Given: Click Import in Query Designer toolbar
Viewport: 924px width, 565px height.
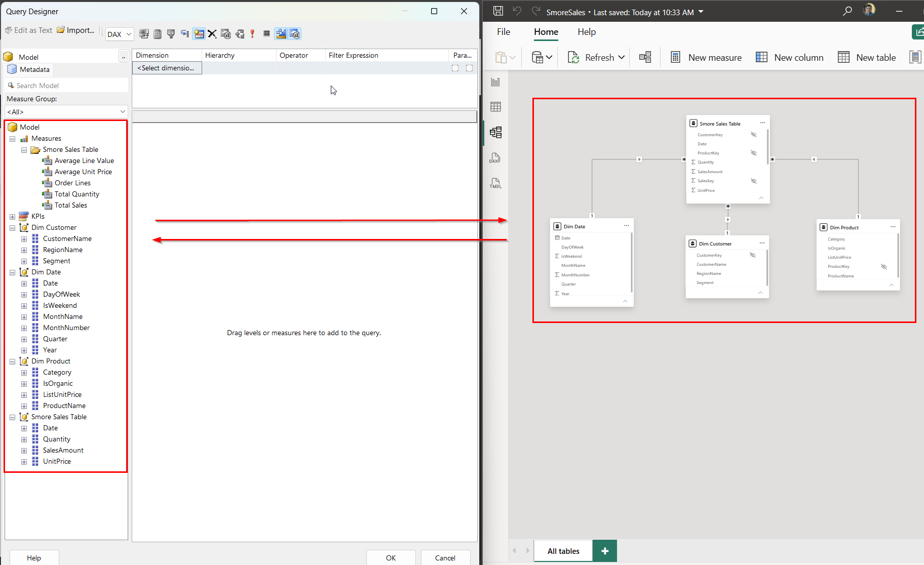Looking at the screenshot, I should (x=75, y=30).
